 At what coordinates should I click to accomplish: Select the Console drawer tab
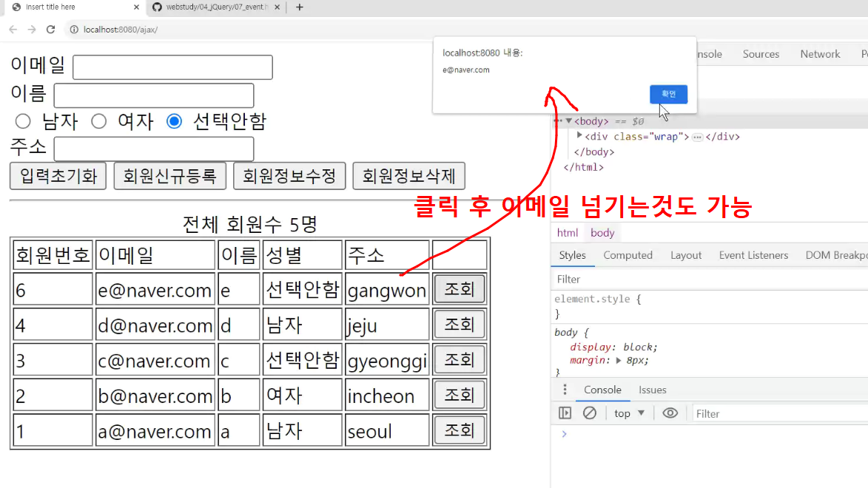coord(602,390)
